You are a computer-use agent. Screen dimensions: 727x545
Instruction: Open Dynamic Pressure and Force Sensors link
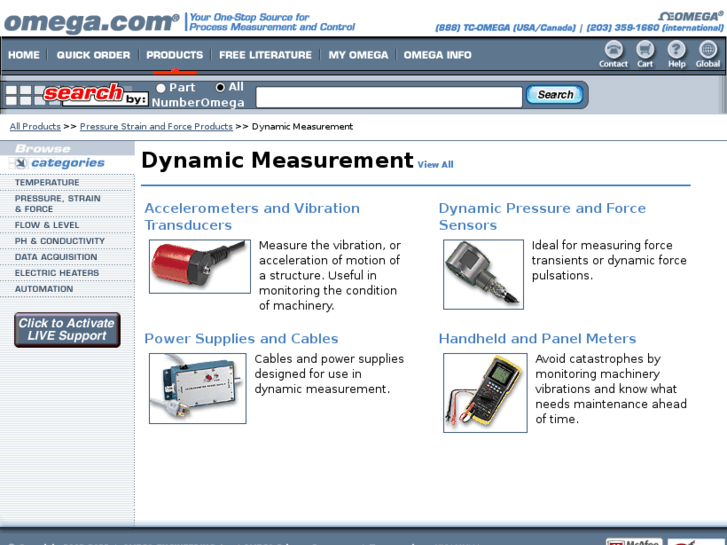[x=542, y=217]
